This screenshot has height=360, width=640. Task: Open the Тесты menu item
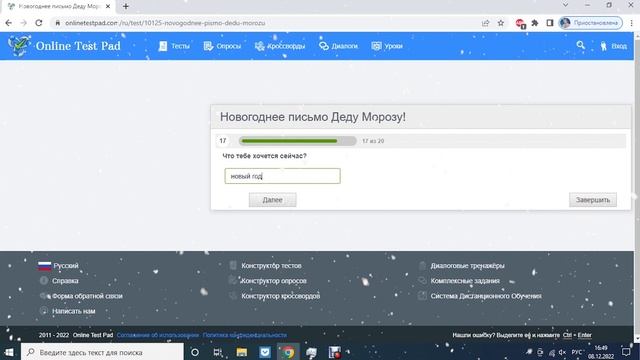tap(174, 46)
